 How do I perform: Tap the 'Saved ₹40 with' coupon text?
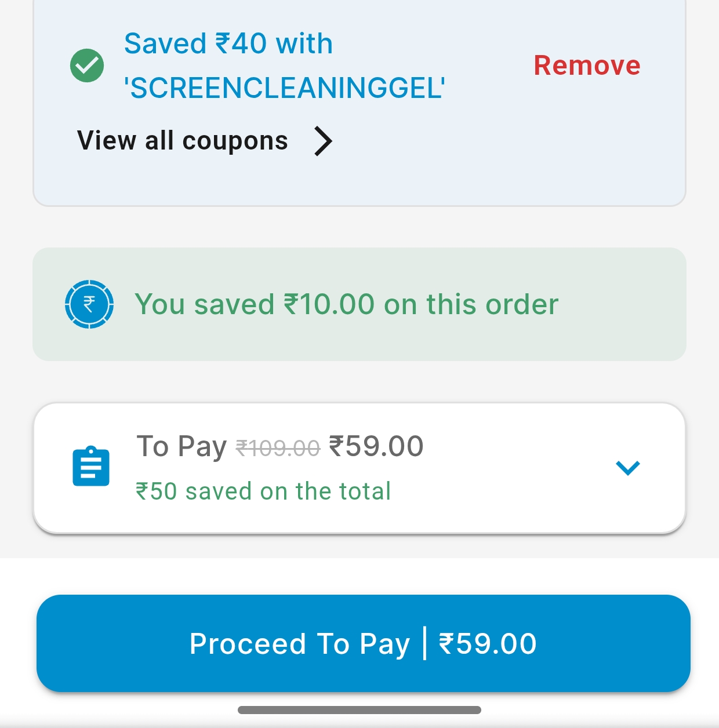coord(228,44)
